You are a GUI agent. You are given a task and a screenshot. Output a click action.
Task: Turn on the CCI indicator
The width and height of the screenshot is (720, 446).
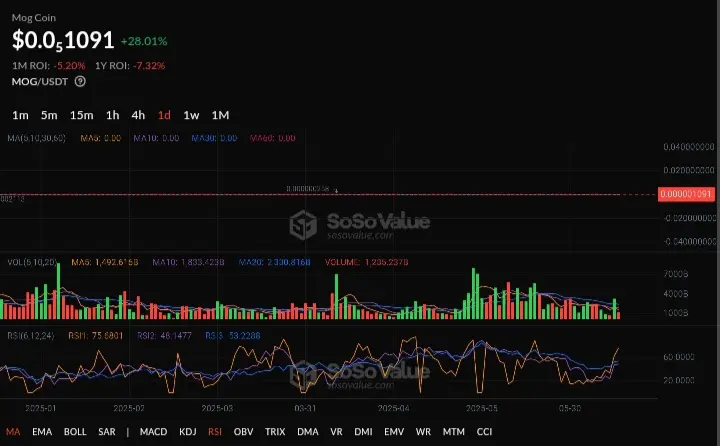484,432
